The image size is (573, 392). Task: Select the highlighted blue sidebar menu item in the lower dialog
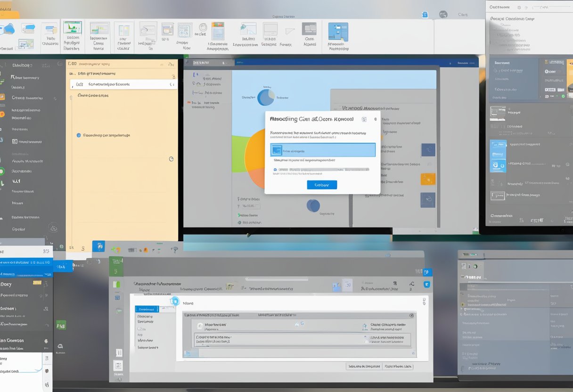click(x=147, y=309)
